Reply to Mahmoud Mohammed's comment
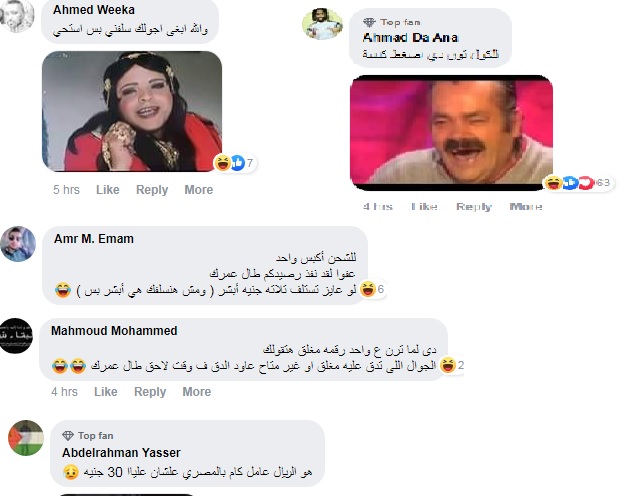Screen dimensions: 621x500 pyautogui.click(x=150, y=392)
